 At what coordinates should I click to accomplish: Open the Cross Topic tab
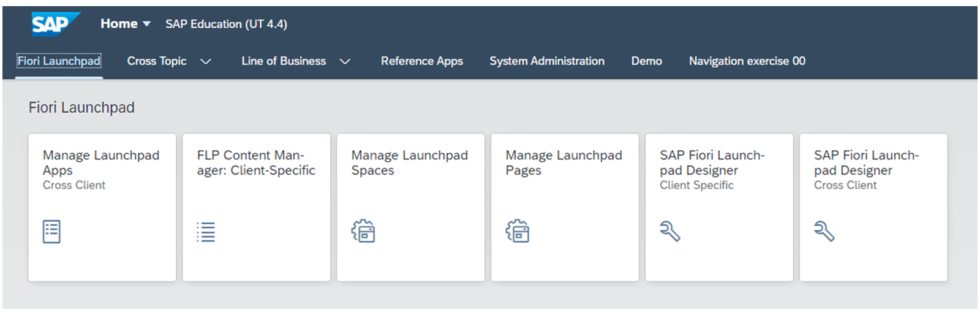(157, 61)
